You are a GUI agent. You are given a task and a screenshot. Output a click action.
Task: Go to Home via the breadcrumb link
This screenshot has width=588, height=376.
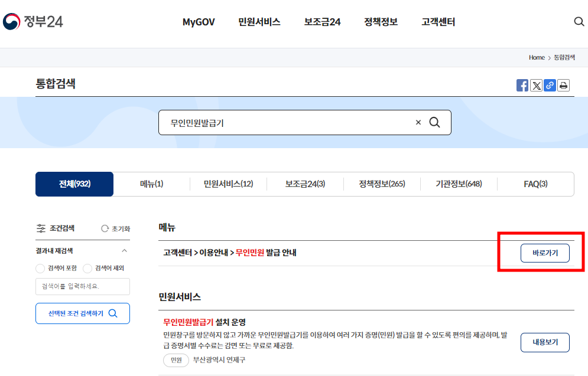coord(537,57)
